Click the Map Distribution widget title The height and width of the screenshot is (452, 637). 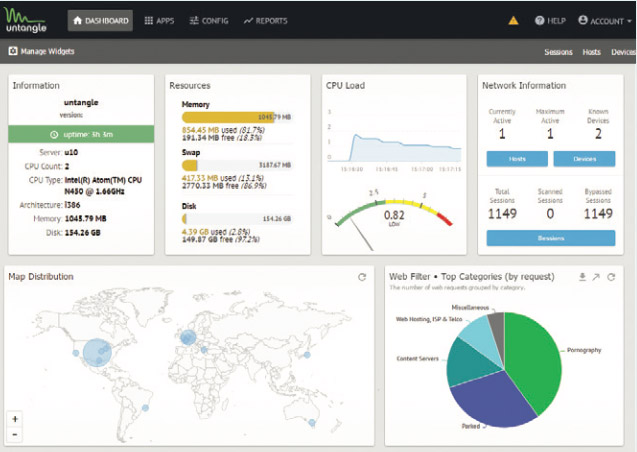point(41,277)
